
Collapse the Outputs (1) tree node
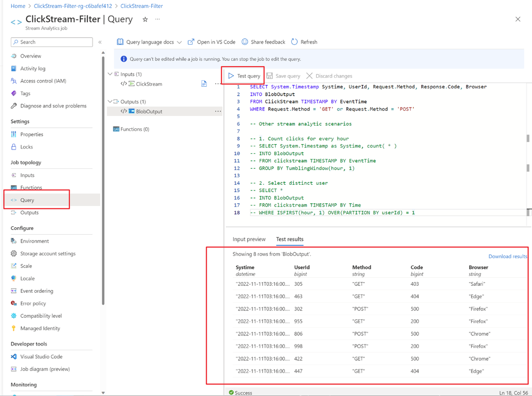pyautogui.click(x=110, y=101)
